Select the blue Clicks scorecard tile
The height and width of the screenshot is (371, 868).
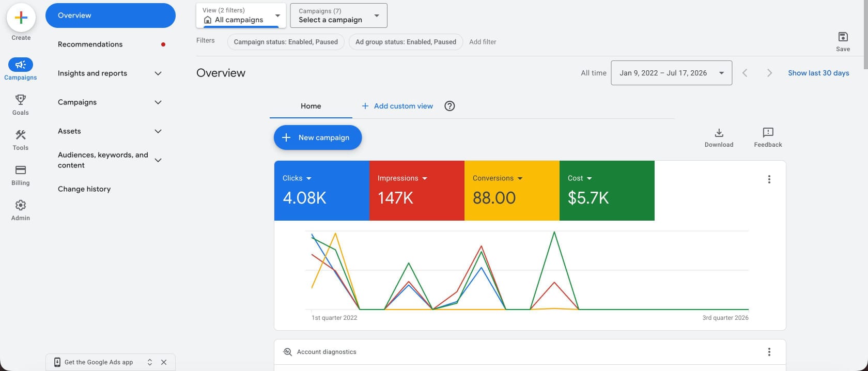pos(322,191)
